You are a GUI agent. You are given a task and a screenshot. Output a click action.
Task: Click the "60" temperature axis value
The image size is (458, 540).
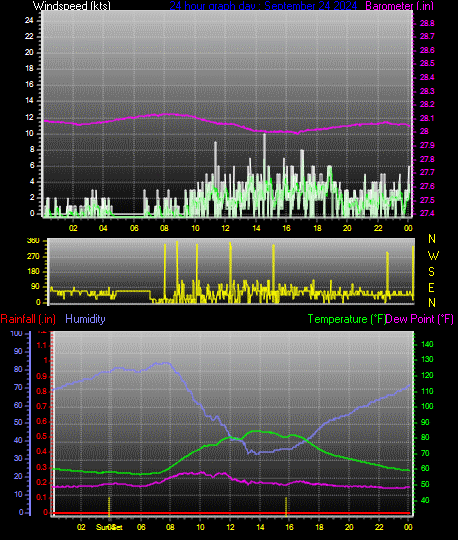[425, 468]
